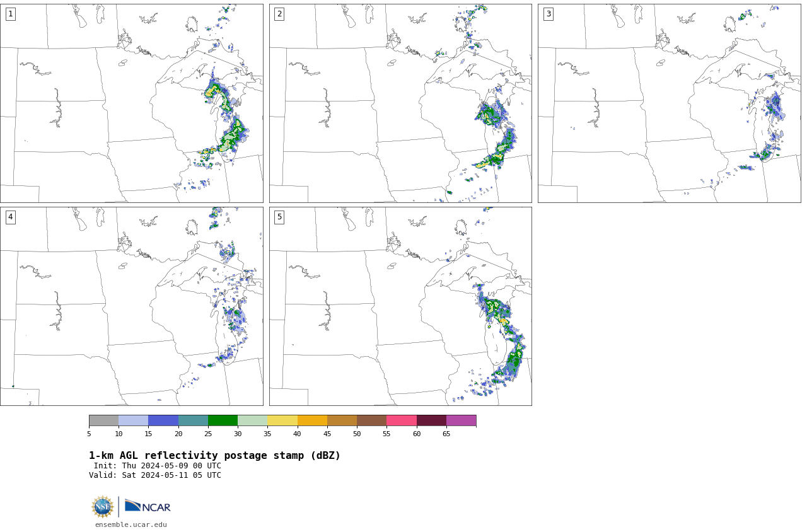Click the yellow 35-40 dBZ swatch
The height and width of the screenshot is (532, 807).
tap(282, 420)
